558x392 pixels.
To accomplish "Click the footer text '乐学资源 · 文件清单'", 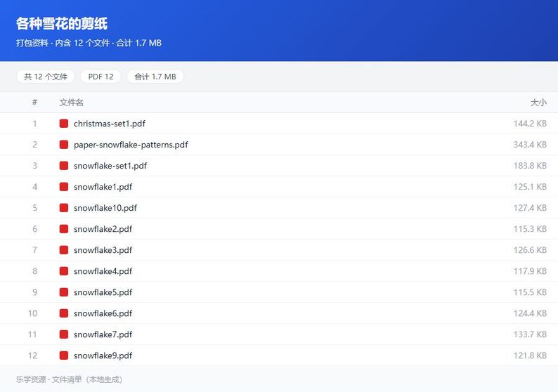I will [x=48, y=379].
